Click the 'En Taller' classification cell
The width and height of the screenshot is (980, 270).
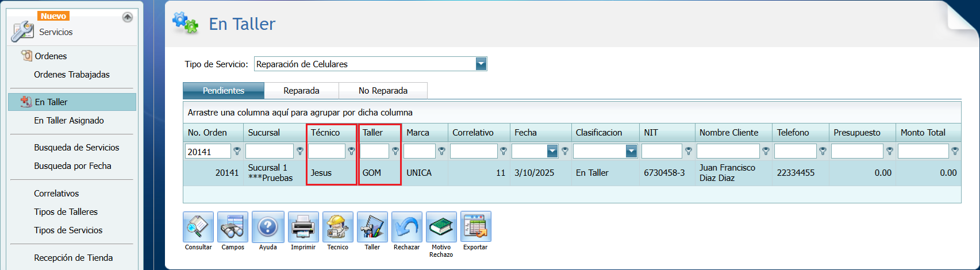pos(605,172)
